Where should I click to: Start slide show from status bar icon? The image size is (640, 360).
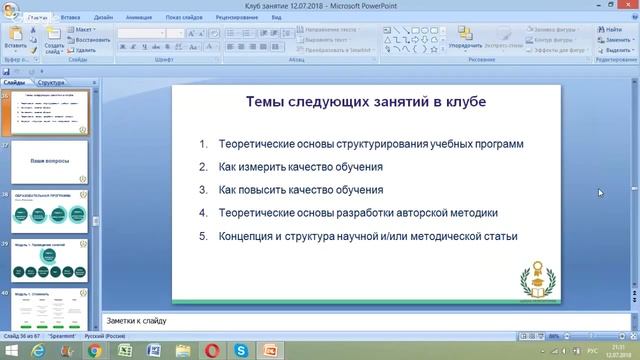coord(541,336)
